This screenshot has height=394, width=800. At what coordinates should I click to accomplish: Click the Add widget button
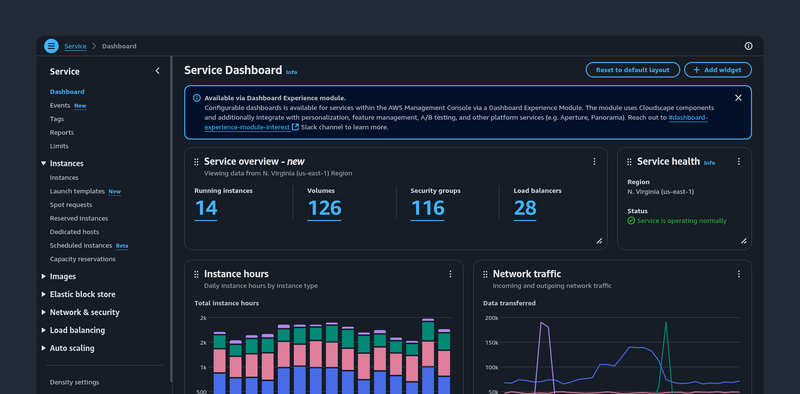coord(718,70)
